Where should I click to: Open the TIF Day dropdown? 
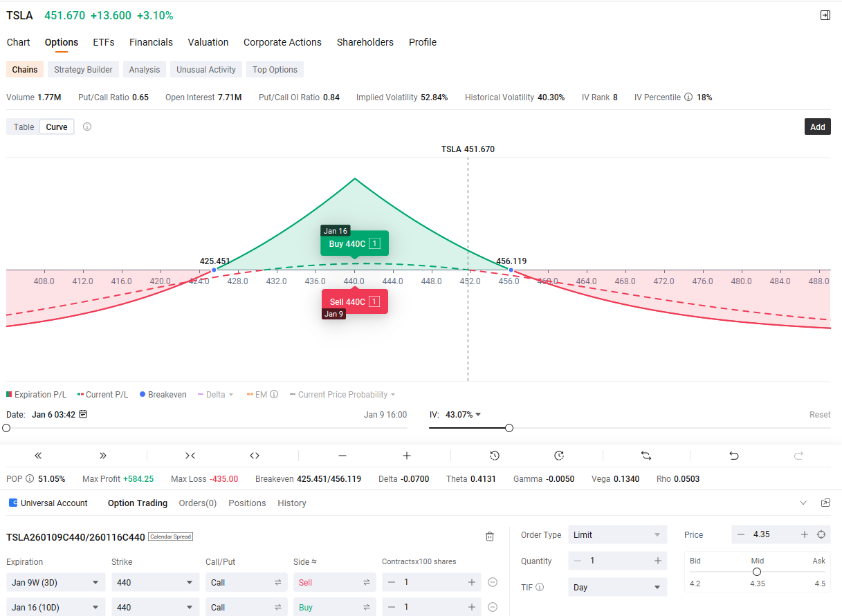click(x=618, y=587)
